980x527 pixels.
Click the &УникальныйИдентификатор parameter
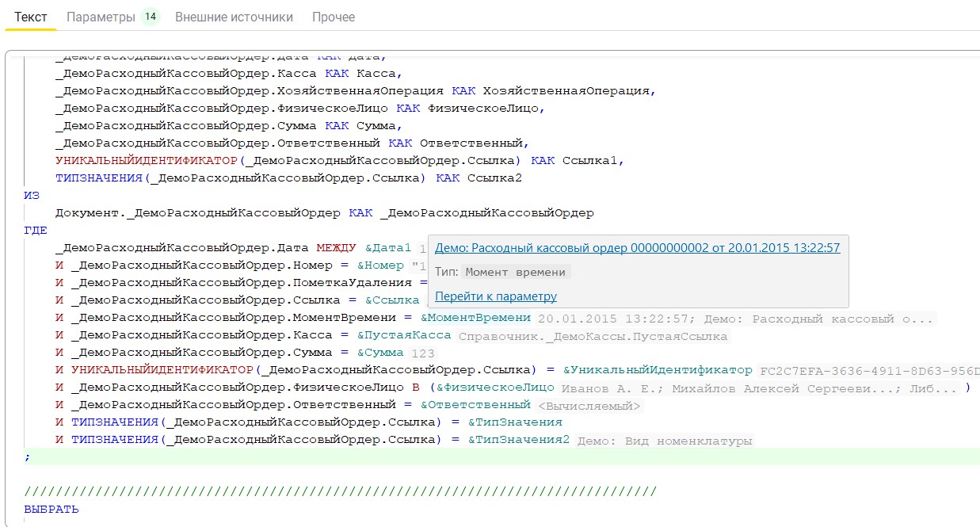658,370
